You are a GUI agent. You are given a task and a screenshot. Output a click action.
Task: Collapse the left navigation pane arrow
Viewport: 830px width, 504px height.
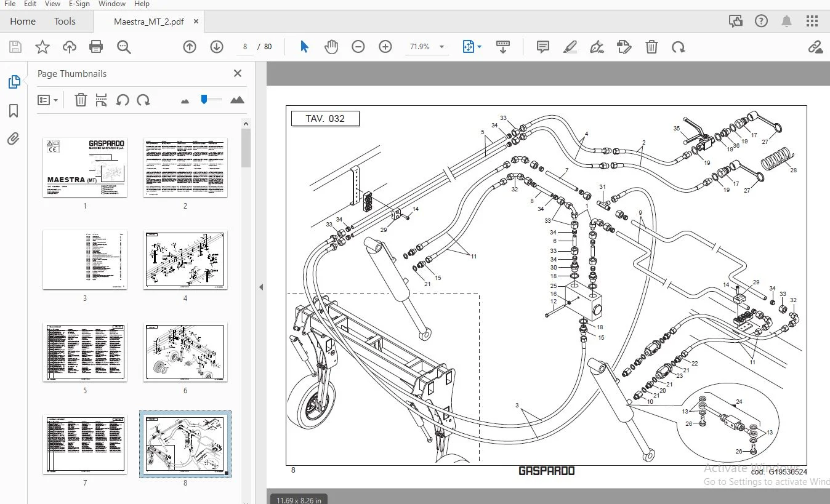[x=261, y=287]
